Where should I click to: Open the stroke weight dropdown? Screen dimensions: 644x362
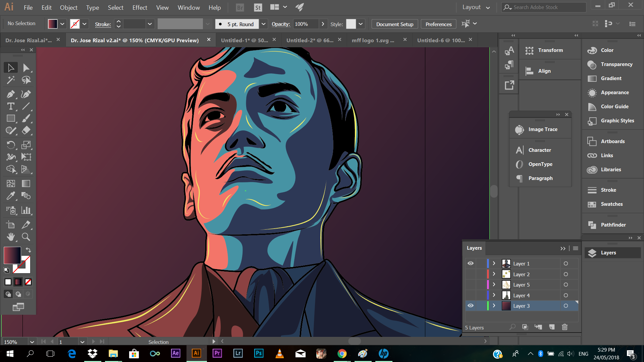(x=150, y=24)
